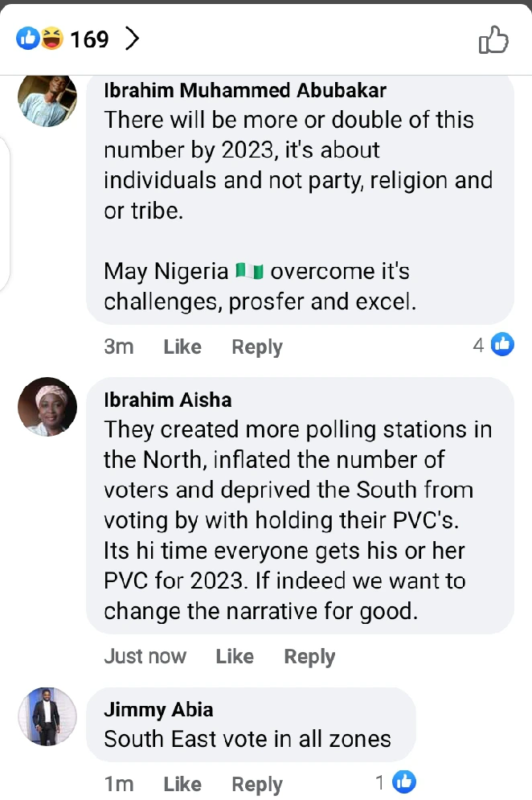The image size is (532, 800).
Task: Reply to Ibrahim Aisha's comment
Action: coord(309,656)
